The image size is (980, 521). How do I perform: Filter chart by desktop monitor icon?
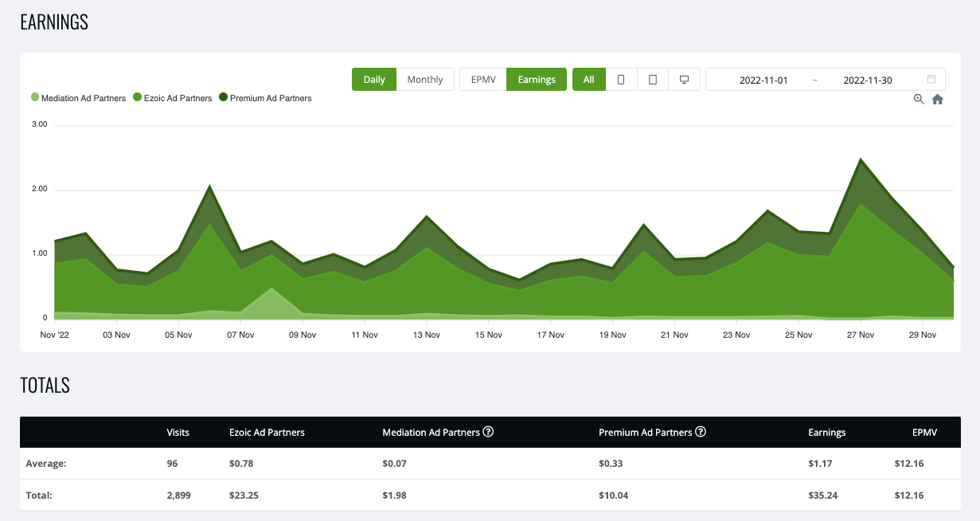click(x=684, y=80)
